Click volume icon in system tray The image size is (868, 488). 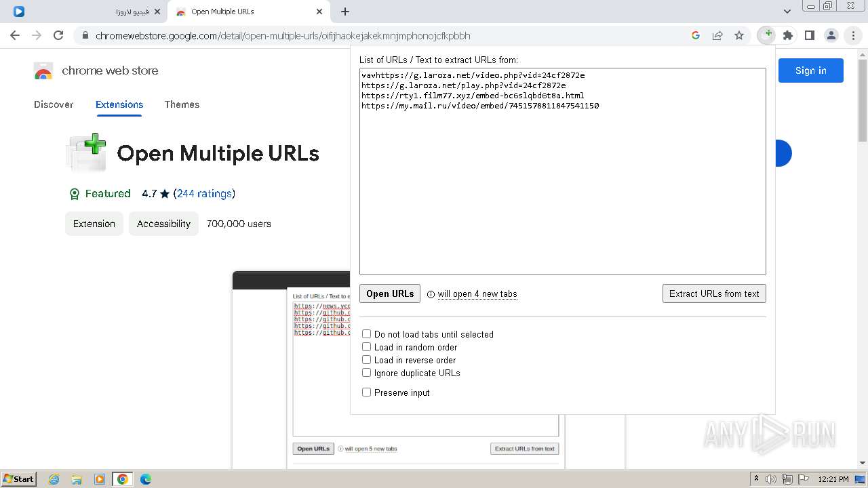coord(771,479)
